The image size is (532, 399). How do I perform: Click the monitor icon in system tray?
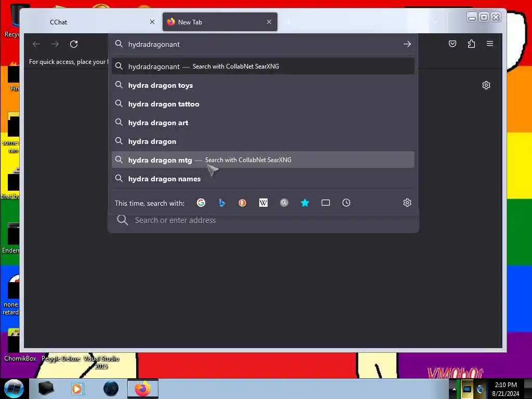pos(467,389)
